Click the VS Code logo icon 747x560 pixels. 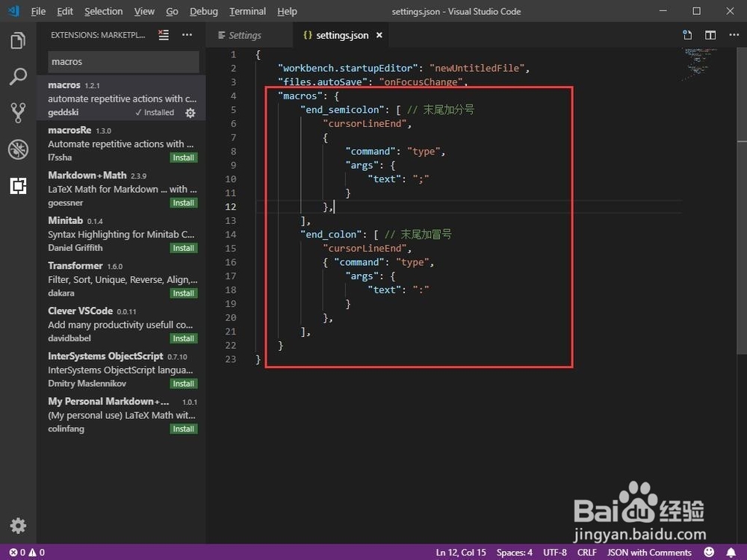pos(13,11)
